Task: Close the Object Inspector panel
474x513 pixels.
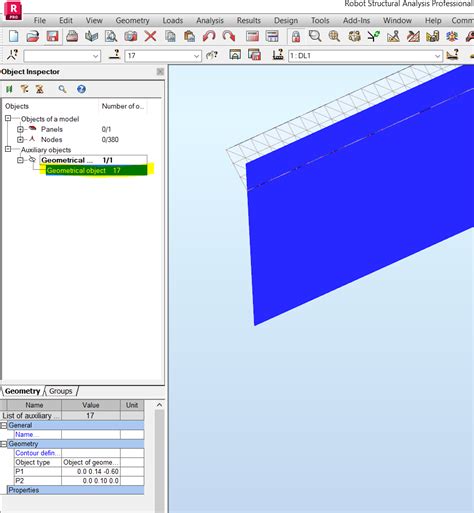Action: [160, 72]
